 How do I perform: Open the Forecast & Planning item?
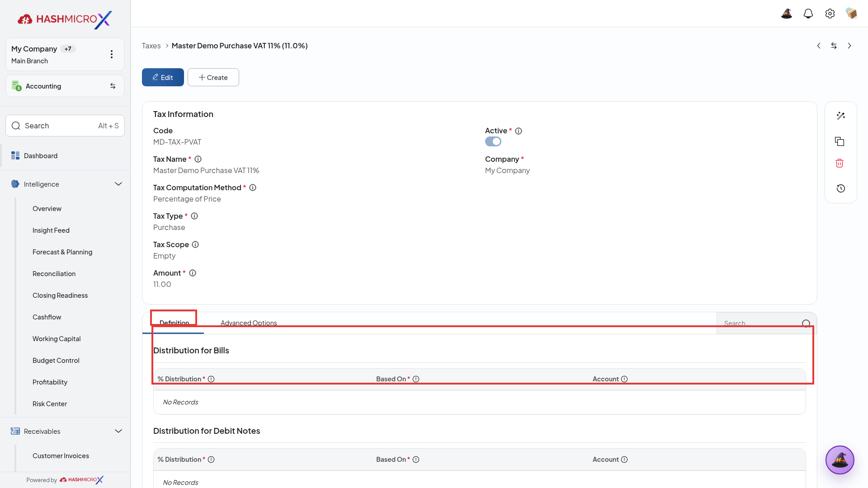click(x=62, y=252)
